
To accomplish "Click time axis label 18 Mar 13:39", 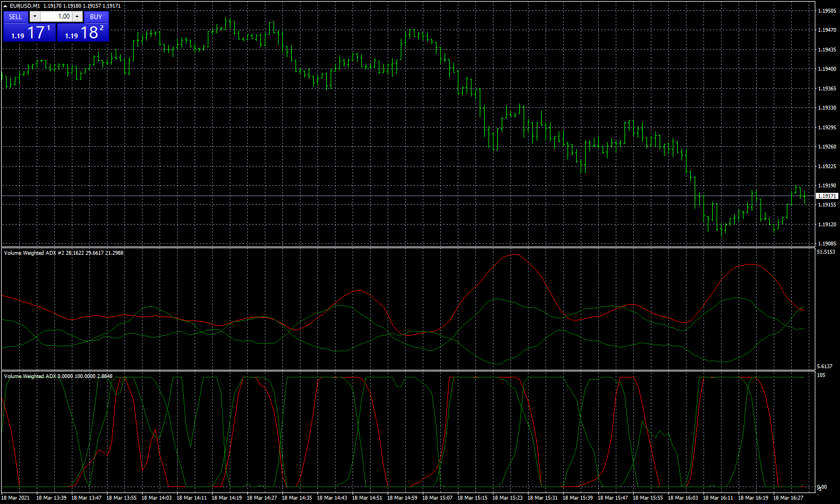I will click(52, 498).
